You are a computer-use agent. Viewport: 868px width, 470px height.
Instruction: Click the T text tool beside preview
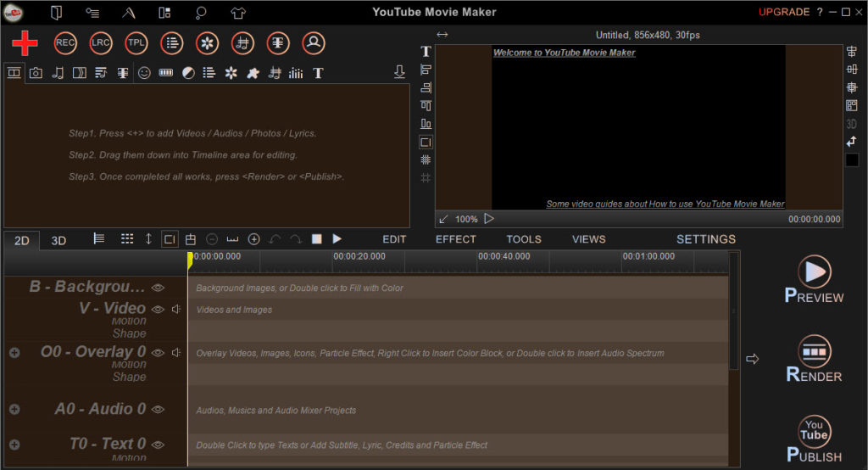426,52
